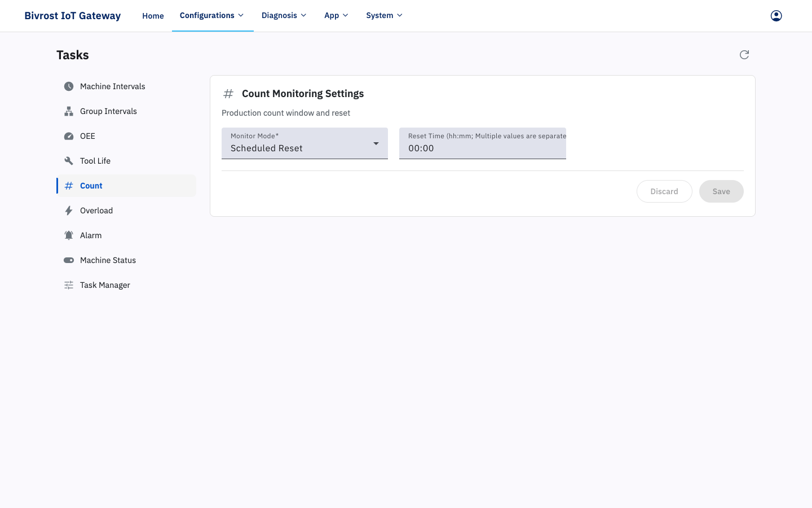812x508 pixels.
Task: Click the Group Intervals hierarchy icon
Action: click(x=69, y=111)
